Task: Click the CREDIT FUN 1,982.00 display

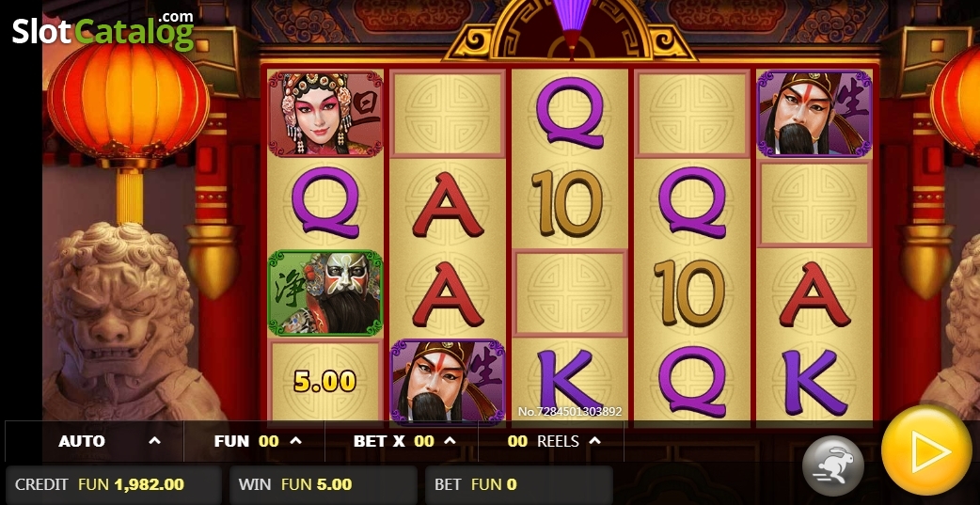Action: click(113, 484)
